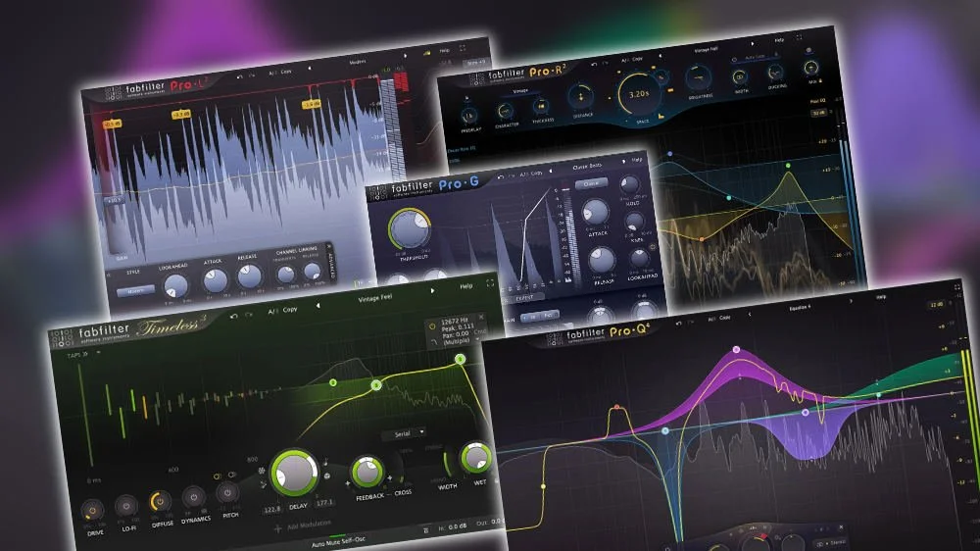This screenshot has width=980, height=551.
Task: Click the Threshold knob in Pro-G
Action: [410, 228]
